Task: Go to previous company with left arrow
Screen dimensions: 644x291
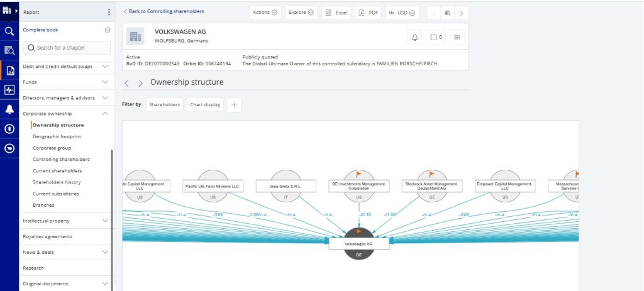Action: point(434,13)
